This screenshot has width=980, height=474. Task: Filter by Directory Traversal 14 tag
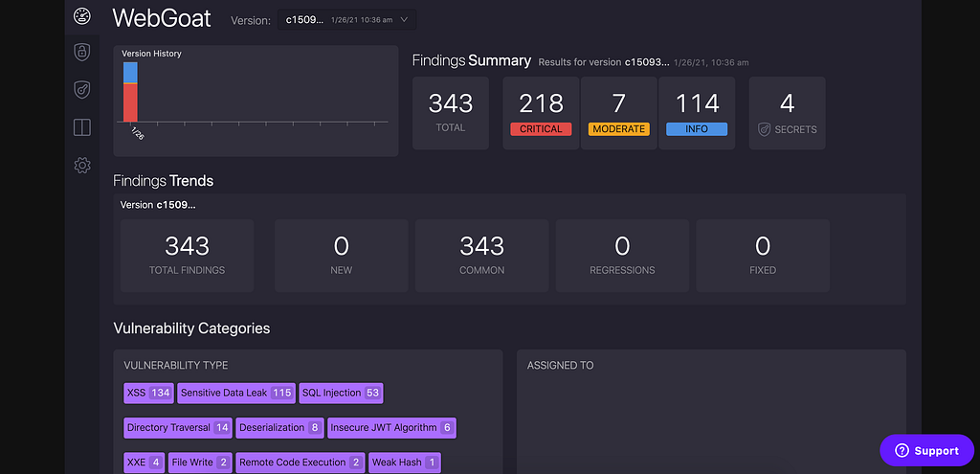pyautogui.click(x=178, y=428)
